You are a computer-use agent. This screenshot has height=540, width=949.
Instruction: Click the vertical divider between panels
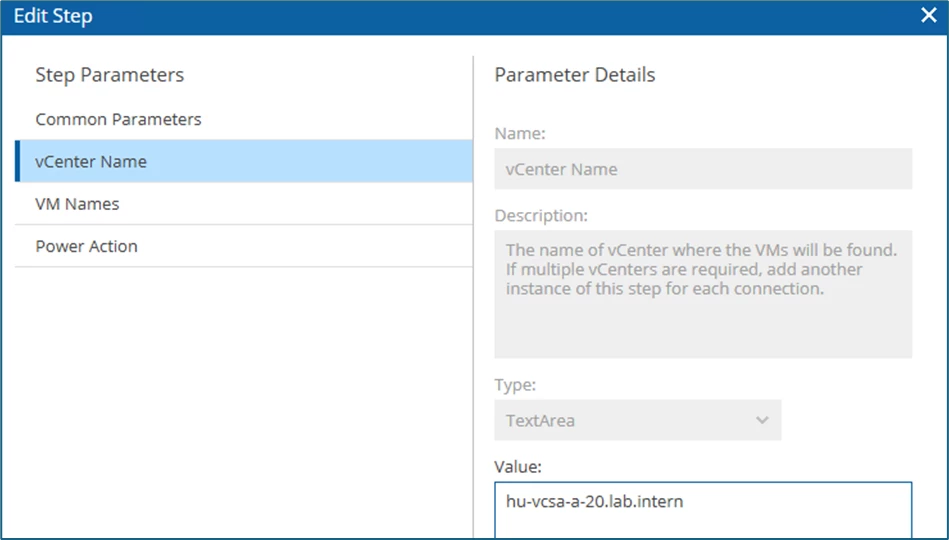point(473,300)
